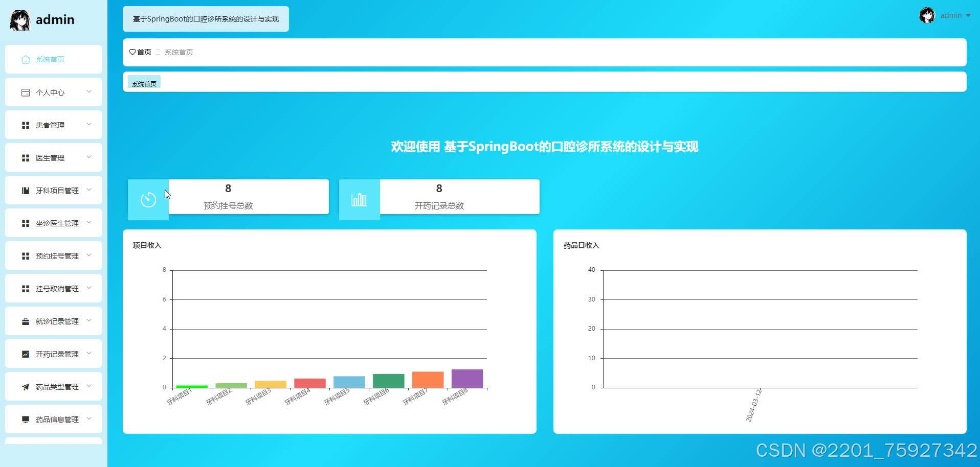Click the chart icon beside 牙科项目管理

click(26, 191)
